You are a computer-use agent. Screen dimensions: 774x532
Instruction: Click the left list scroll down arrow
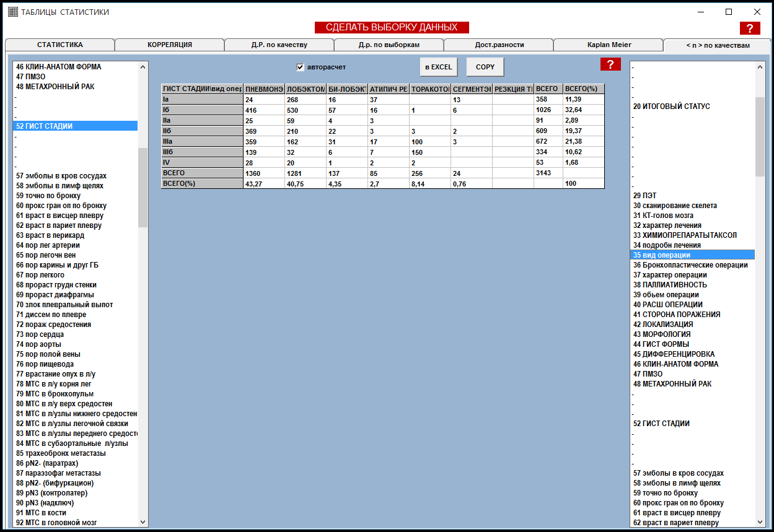(x=143, y=522)
